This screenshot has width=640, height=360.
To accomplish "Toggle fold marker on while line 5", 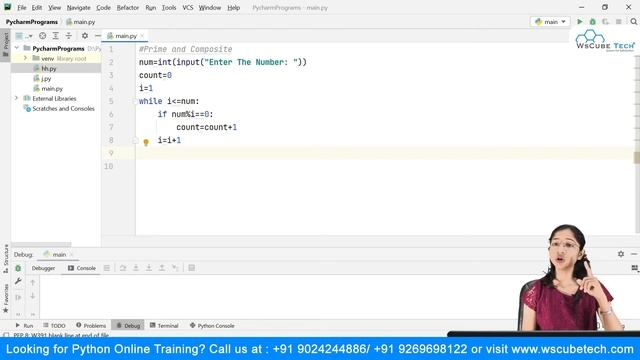I will click(135, 101).
